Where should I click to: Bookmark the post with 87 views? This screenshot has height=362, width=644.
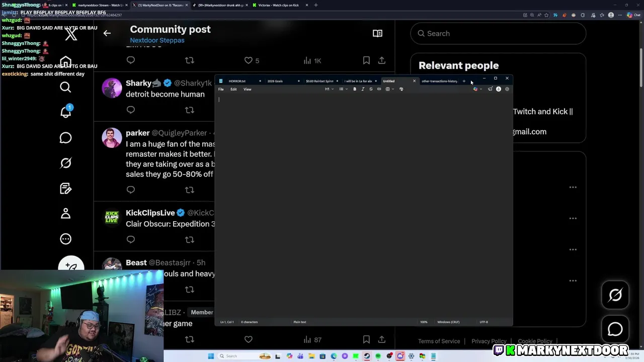(x=366, y=340)
